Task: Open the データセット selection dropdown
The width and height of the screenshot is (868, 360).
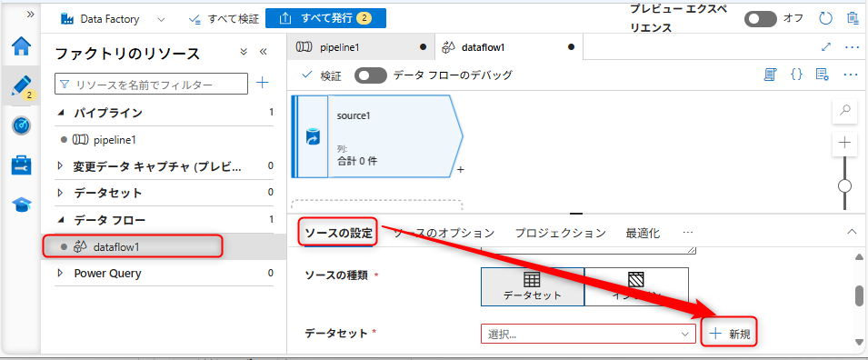Action: [x=588, y=334]
